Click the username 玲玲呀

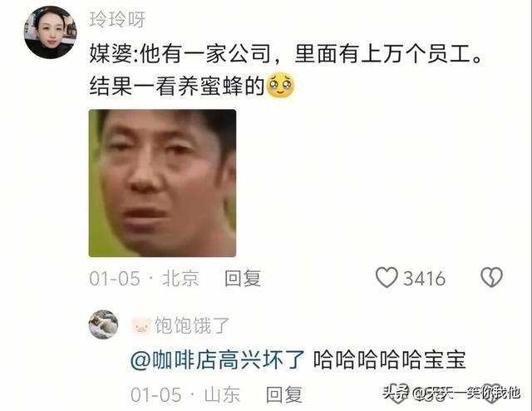point(117,19)
